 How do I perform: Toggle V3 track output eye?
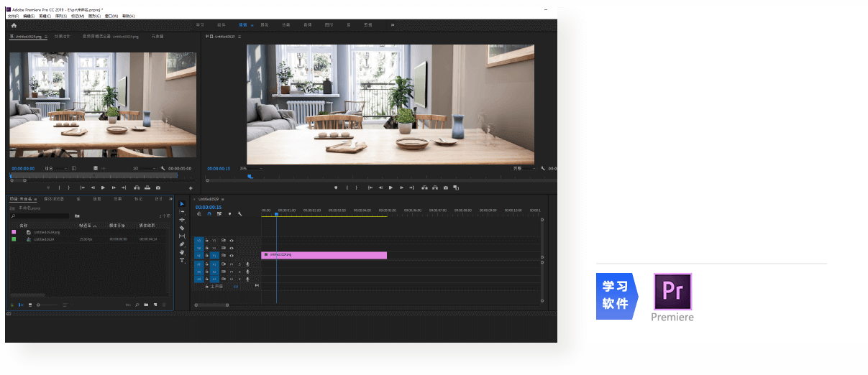[232, 240]
